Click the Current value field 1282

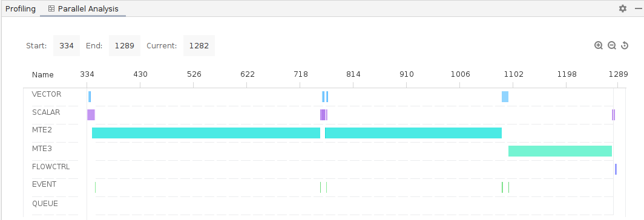point(199,45)
